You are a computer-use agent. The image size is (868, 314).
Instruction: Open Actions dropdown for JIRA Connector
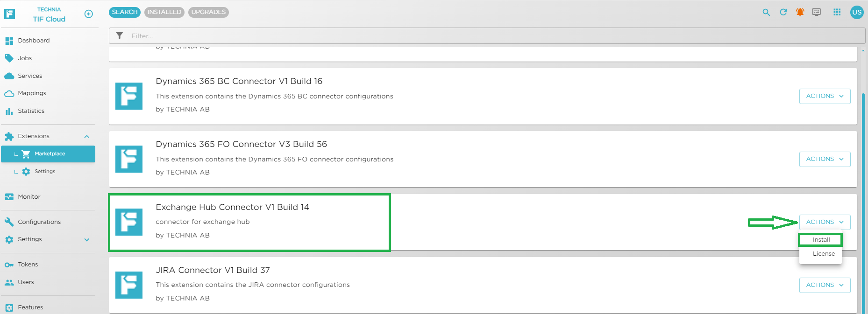pyautogui.click(x=825, y=285)
